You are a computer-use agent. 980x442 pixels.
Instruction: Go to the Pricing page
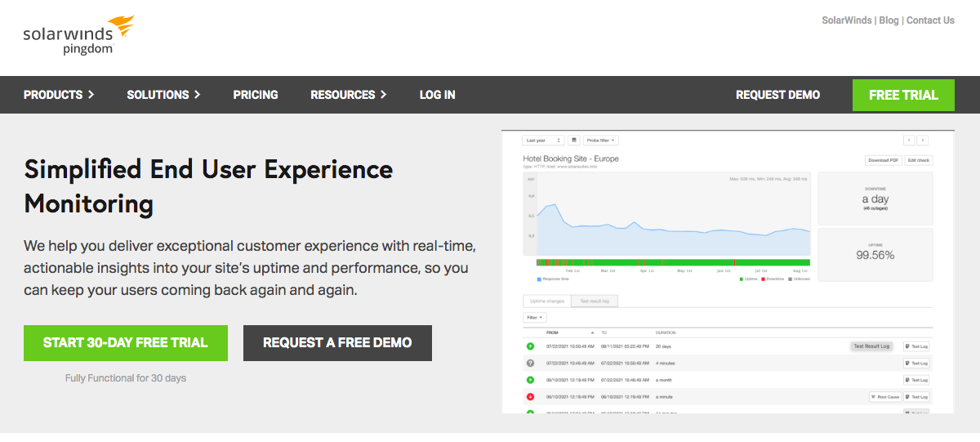coord(256,95)
